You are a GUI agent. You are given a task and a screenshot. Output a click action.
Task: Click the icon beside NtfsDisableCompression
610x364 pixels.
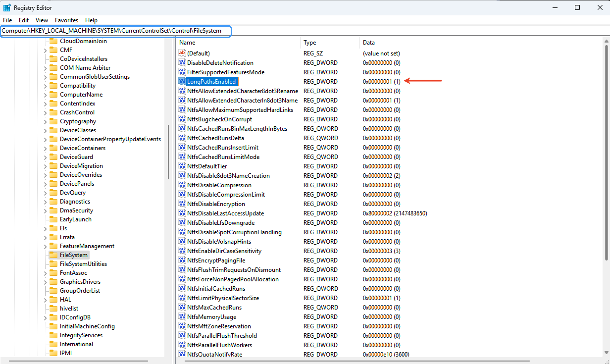tap(182, 185)
